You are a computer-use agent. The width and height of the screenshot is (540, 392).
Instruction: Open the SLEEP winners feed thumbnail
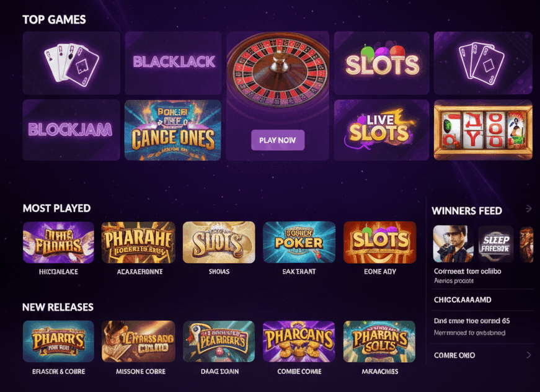pyautogui.click(x=496, y=243)
